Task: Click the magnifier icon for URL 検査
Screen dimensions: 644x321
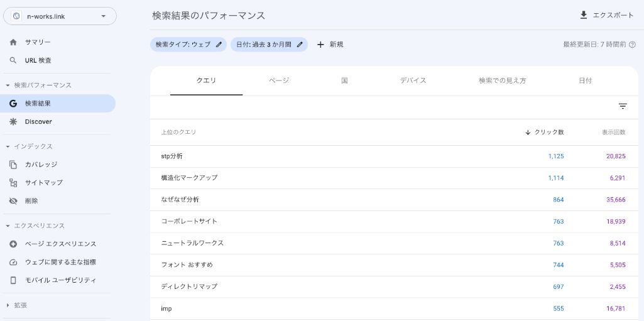Action: (x=13, y=60)
